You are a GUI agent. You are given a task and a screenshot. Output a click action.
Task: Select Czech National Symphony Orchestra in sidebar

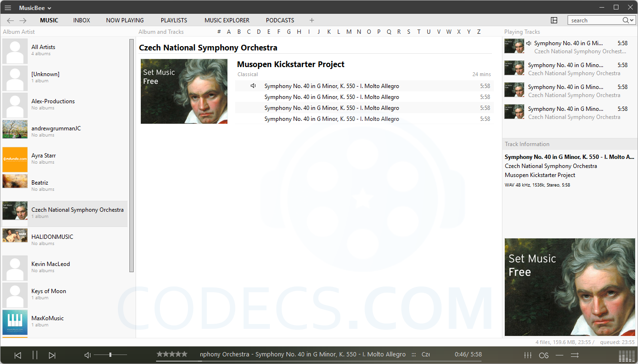click(x=65, y=213)
